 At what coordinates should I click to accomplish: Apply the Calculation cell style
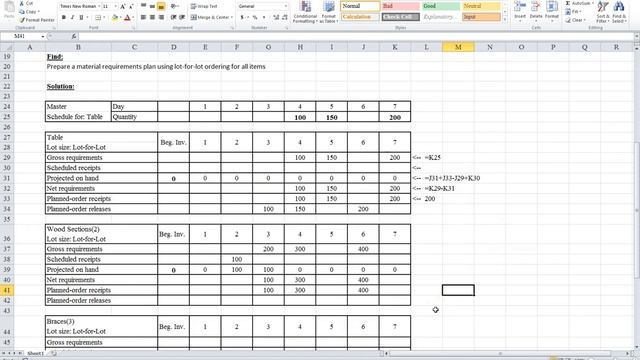[360, 17]
